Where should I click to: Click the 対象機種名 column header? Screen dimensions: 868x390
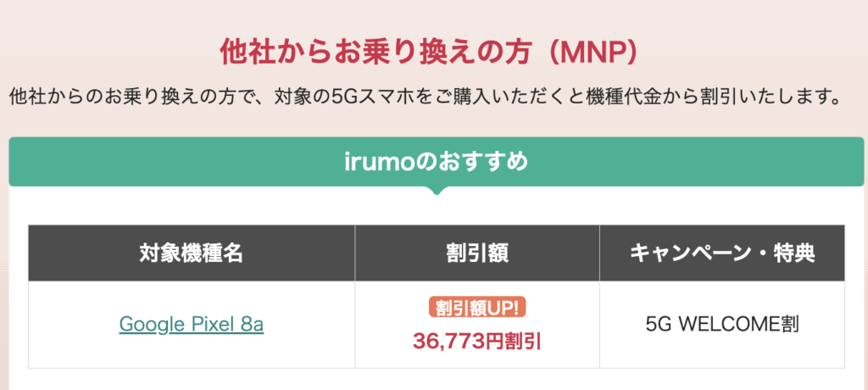pos(191,253)
